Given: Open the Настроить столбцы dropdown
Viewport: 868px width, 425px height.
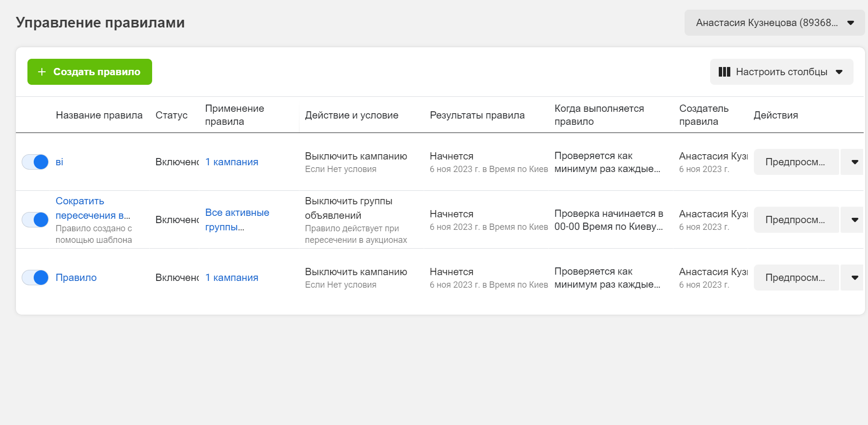Looking at the screenshot, I should coord(781,72).
